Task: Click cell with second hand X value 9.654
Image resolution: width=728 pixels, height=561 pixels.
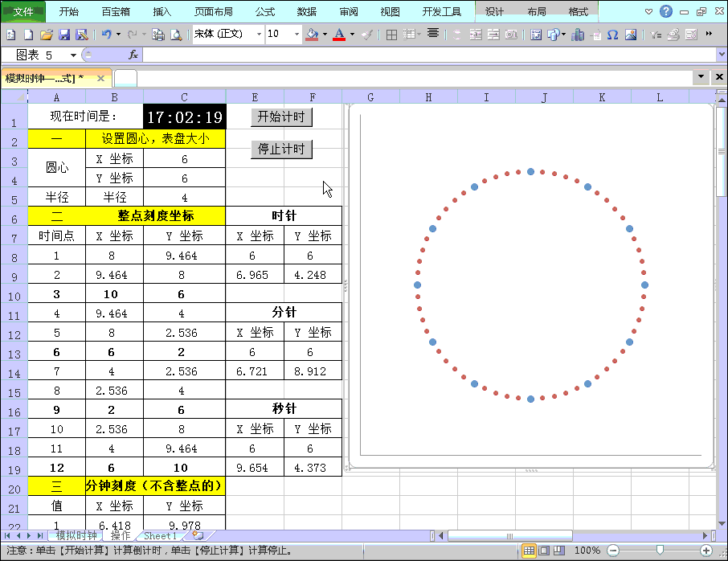Action: 255,467
